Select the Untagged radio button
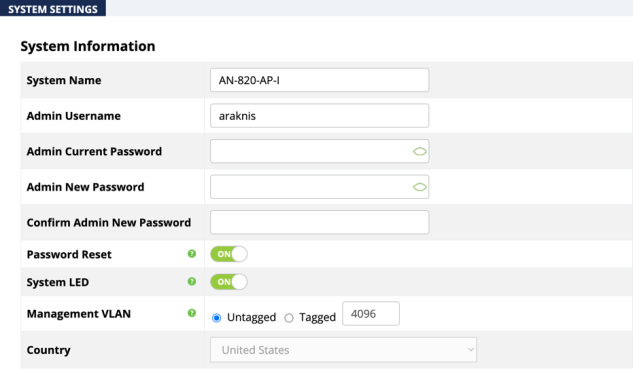The image size is (633, 369). click(216, 318)
